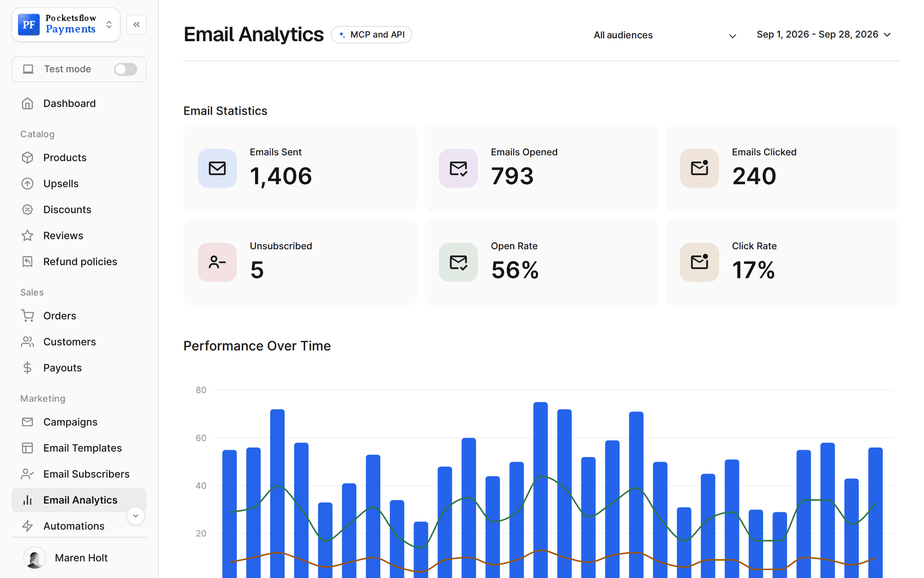The height and width of the screenshot is (578, 924).
Task: Open Discounts in the sidebar
Action: pyautogui.click(x=79, y=210)
